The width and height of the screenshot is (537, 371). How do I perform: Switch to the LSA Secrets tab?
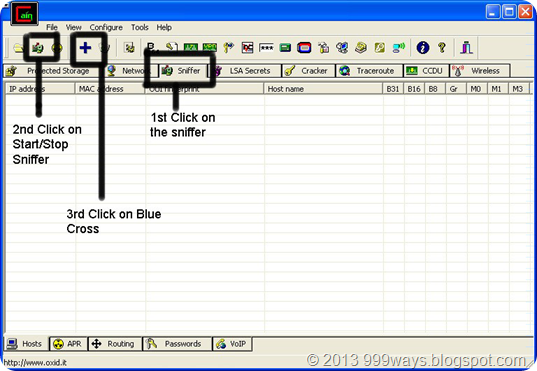pyautogui.click(x=245, y=71)
